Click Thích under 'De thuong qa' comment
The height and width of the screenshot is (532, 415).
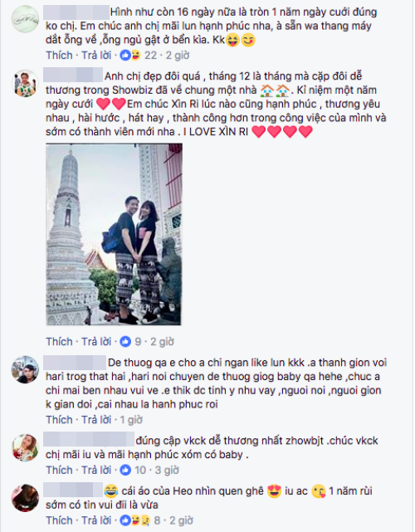tap(59, 420)
